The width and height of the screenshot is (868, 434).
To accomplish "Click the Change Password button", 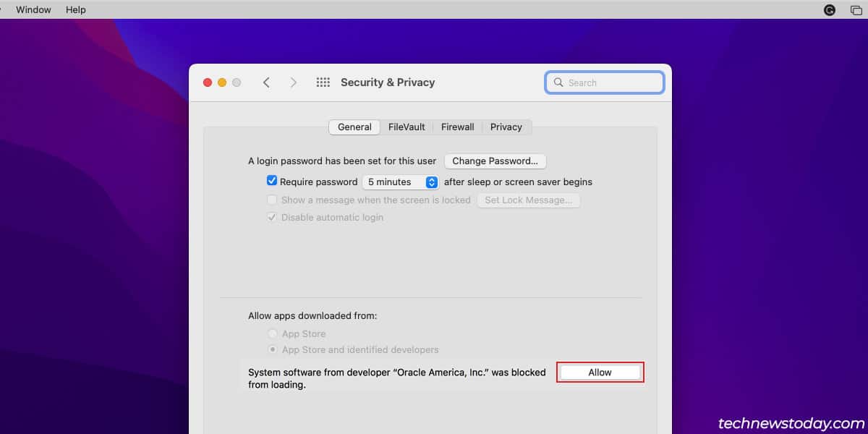I will (495, 161).
